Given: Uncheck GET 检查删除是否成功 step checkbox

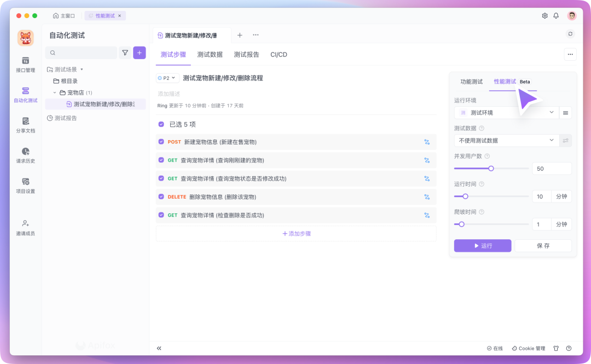Looking at the screenshot, I should (x=161, y=215).
